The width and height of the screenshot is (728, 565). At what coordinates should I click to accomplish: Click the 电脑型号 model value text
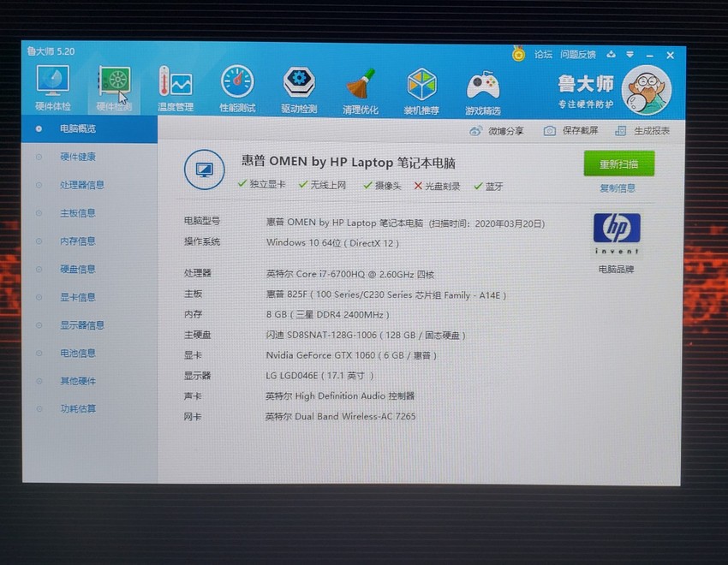point(405,223)
